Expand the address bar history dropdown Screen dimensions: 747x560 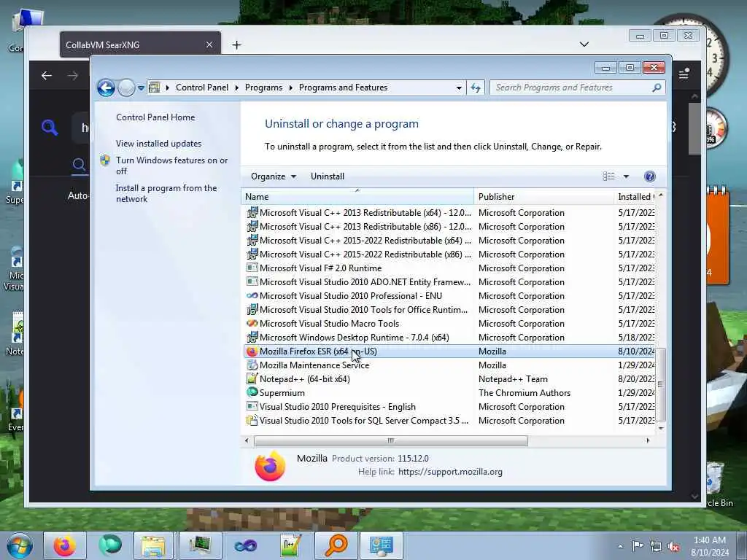click(459, 88)
